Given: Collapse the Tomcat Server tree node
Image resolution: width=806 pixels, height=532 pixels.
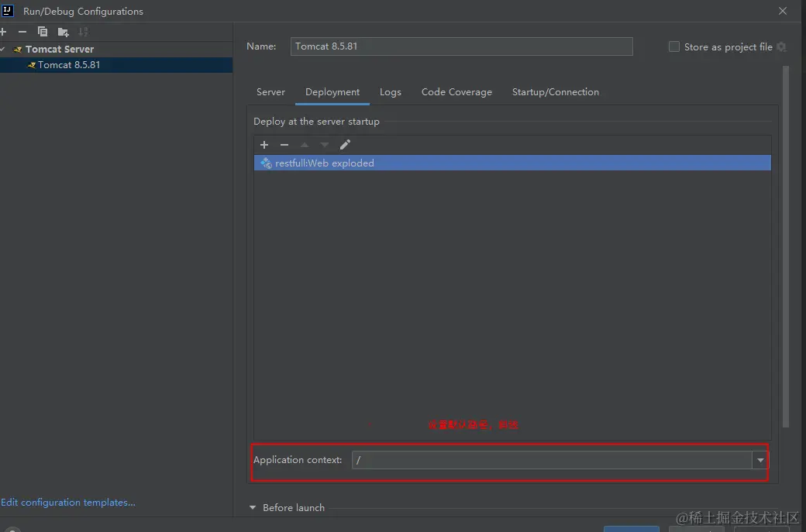Looking at the screenshot, I should click(2, 50).
